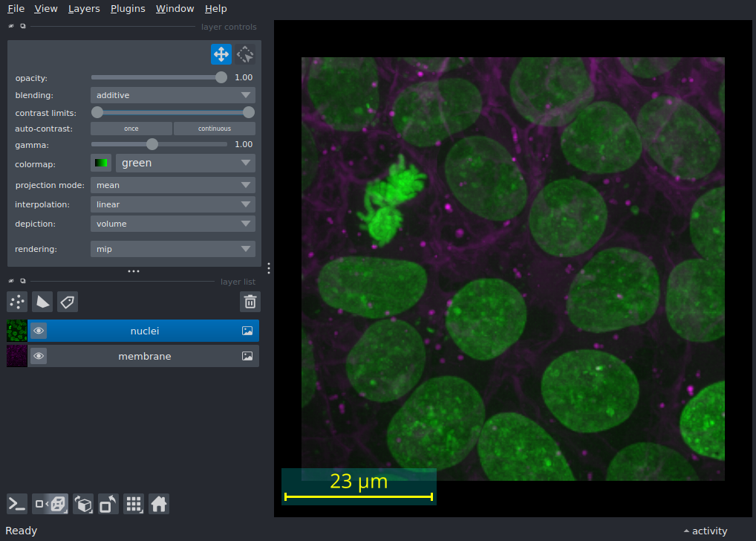This screenshot has height=541, width=756.
Task: Create a new shapes layer
Action: [x=42, y=302]
